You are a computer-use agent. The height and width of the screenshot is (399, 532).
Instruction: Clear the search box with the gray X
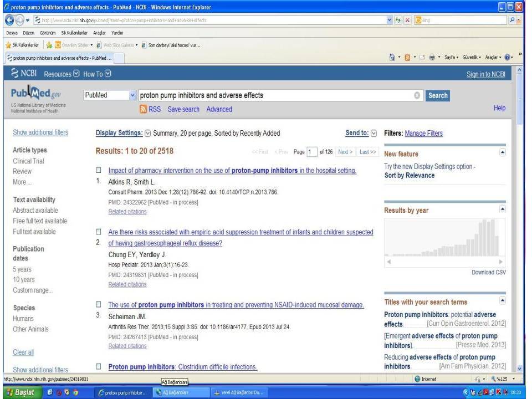point(417,95)
